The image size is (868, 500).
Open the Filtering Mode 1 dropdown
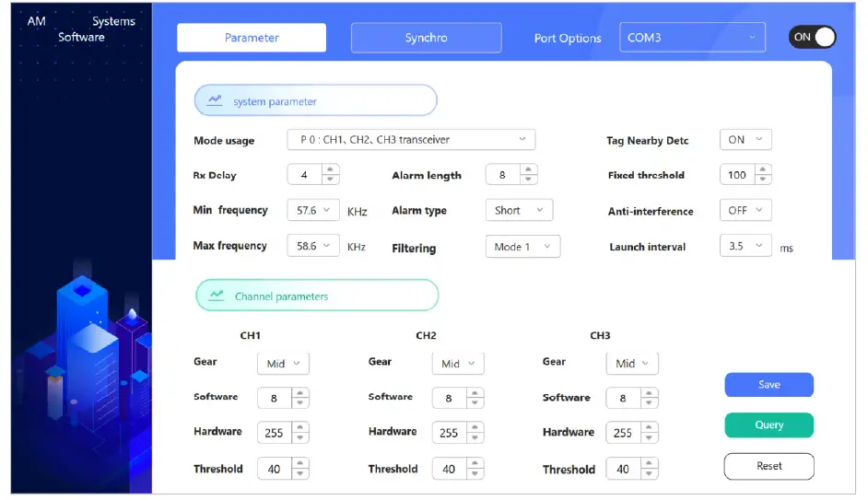click(522, 247)
